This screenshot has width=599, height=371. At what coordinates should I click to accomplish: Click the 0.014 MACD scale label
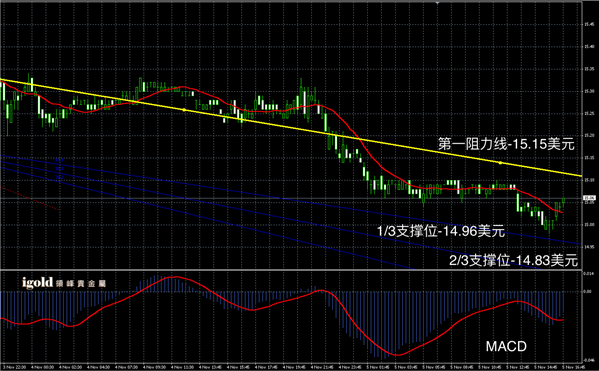pos(588,273)
